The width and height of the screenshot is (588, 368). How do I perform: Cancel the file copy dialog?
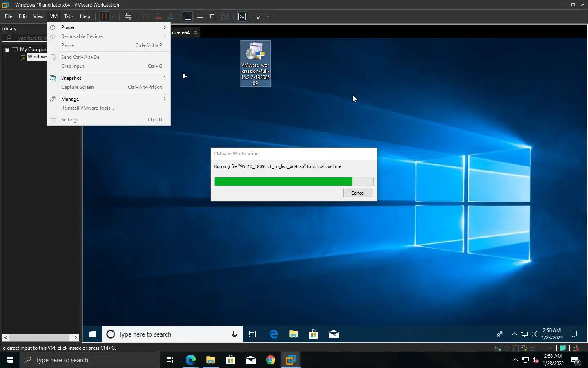[x=358, y=193]
